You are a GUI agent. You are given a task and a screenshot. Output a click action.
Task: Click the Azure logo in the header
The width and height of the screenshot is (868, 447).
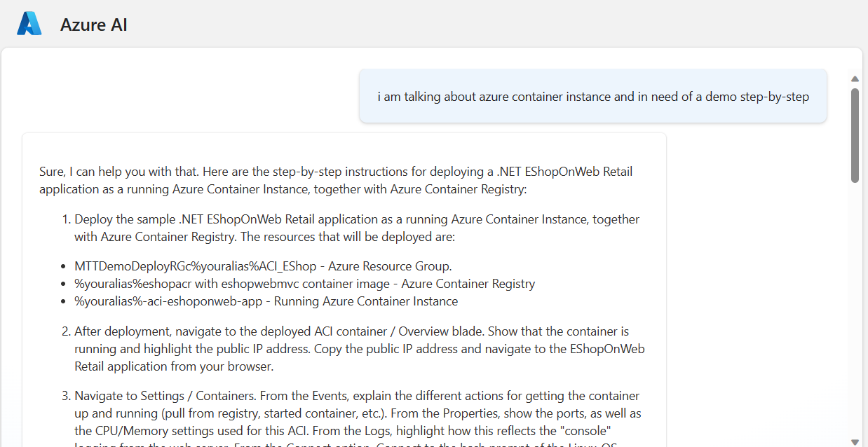click(28, 22)
